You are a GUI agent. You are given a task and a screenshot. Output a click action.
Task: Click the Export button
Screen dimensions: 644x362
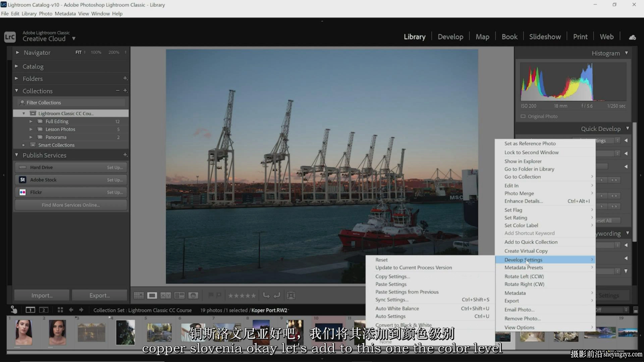100,295
